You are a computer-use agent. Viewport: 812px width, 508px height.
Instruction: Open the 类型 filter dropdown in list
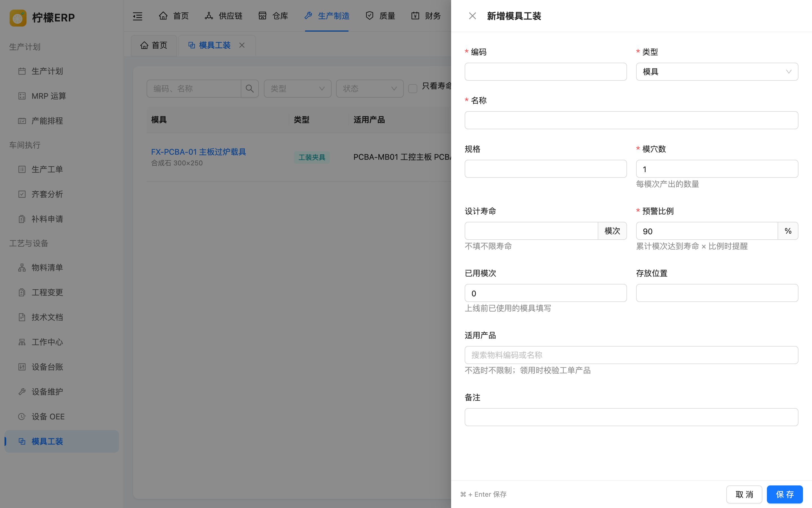[x=298, y=89]
